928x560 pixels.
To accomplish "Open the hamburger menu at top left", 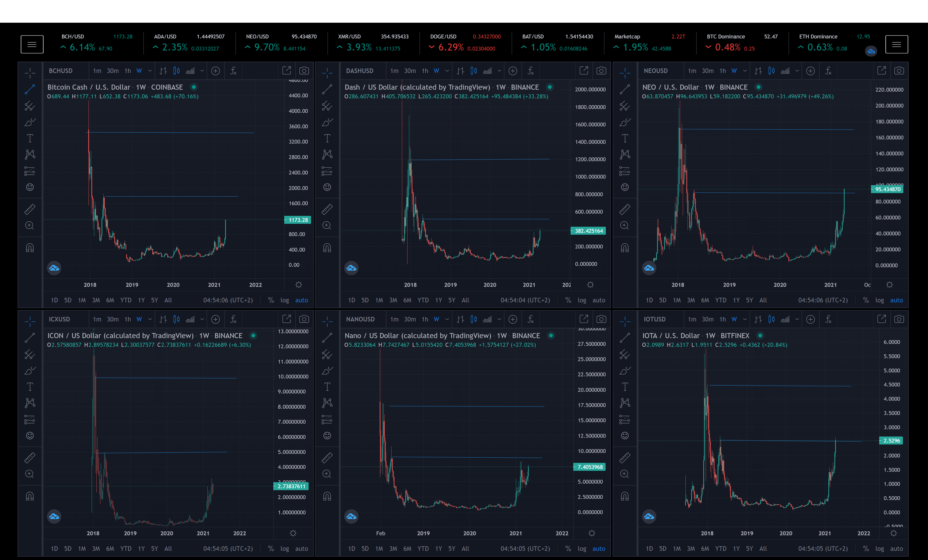I will point(32,44).
